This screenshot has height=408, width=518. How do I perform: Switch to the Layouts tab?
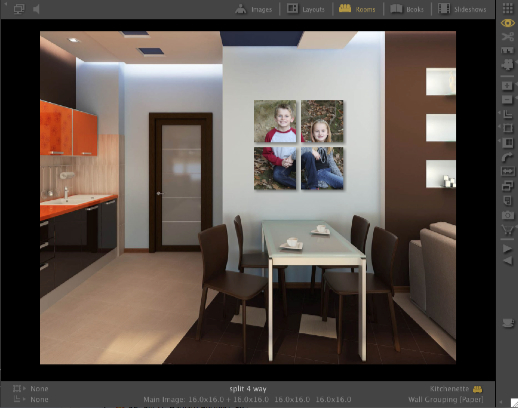[x=306, y=9]
